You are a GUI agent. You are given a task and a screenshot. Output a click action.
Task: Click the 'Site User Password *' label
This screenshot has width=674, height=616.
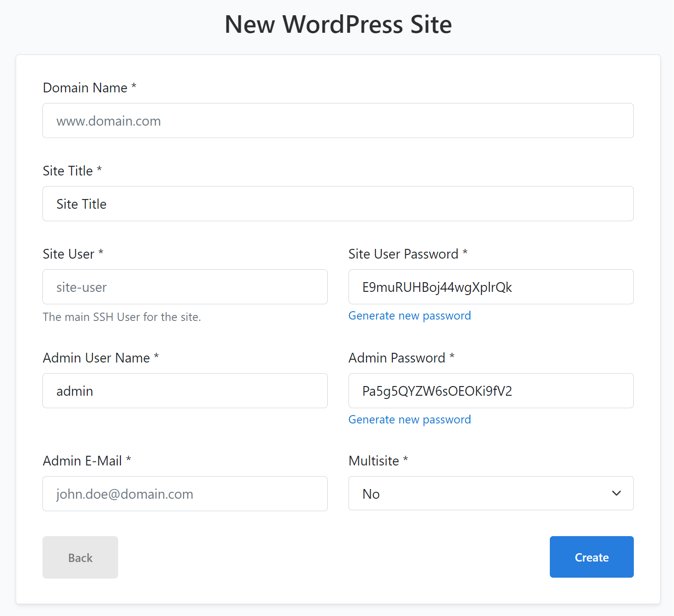408,254
